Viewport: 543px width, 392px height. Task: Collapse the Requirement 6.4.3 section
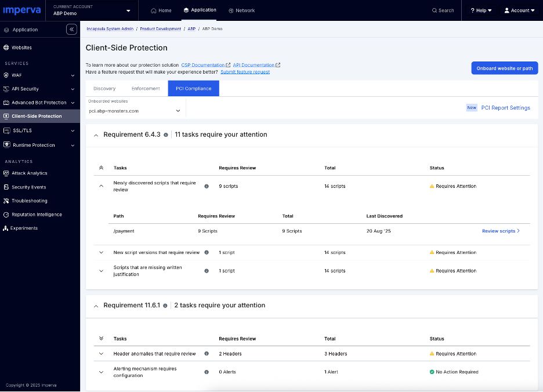coord(96,135)
